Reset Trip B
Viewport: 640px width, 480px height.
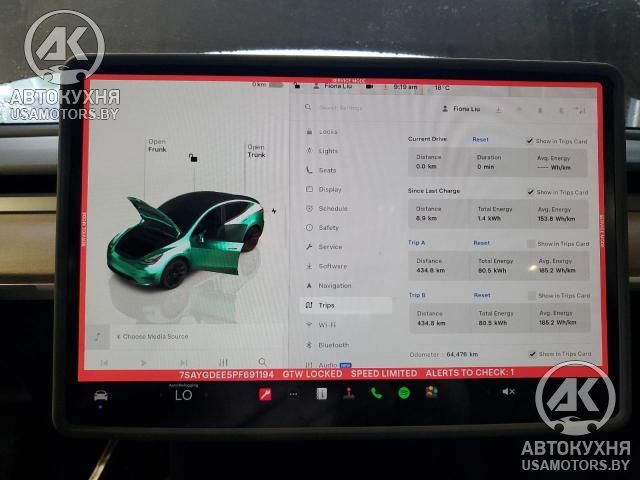click(x=482, y=295)
